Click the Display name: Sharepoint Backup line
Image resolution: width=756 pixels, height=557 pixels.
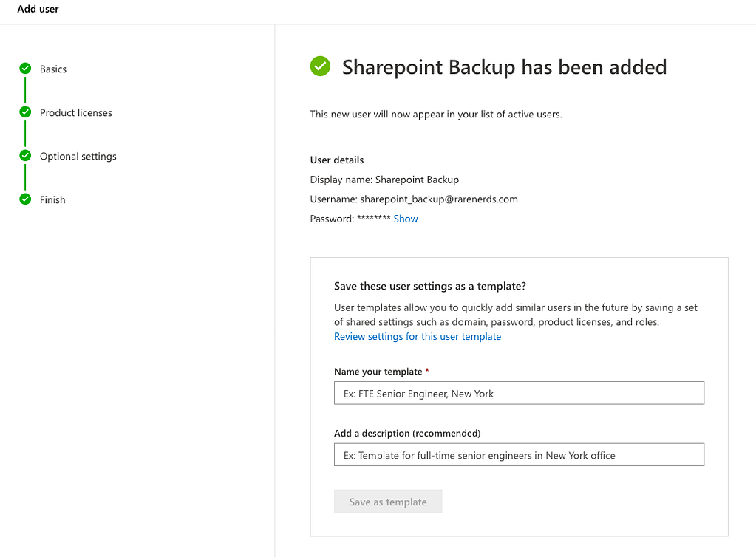pos(384,180)
